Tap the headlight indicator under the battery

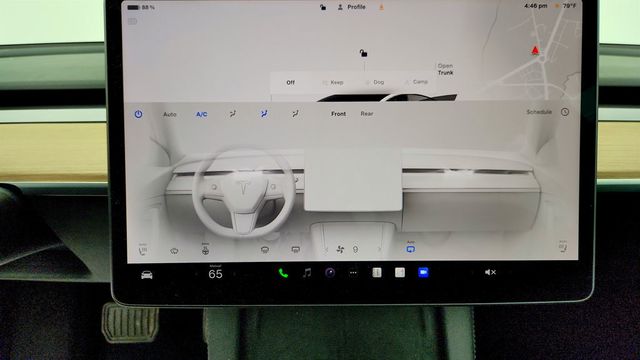(x=132, y=21)
